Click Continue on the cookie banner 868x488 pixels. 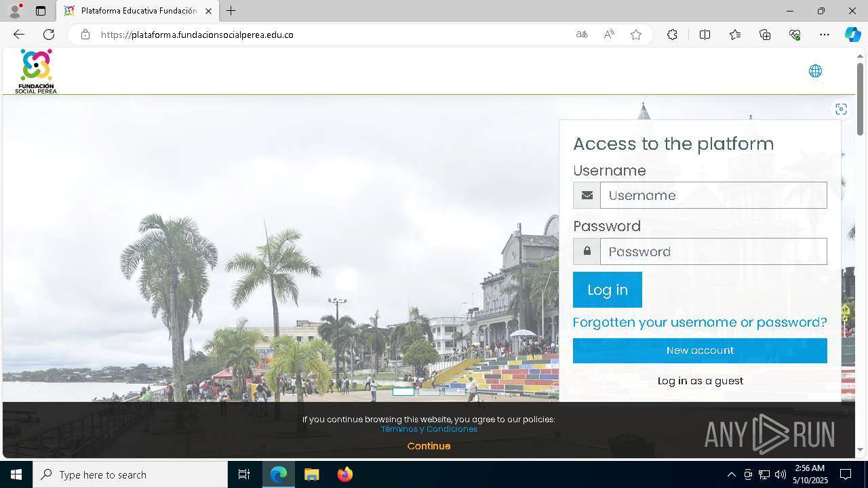click(429, 446)
